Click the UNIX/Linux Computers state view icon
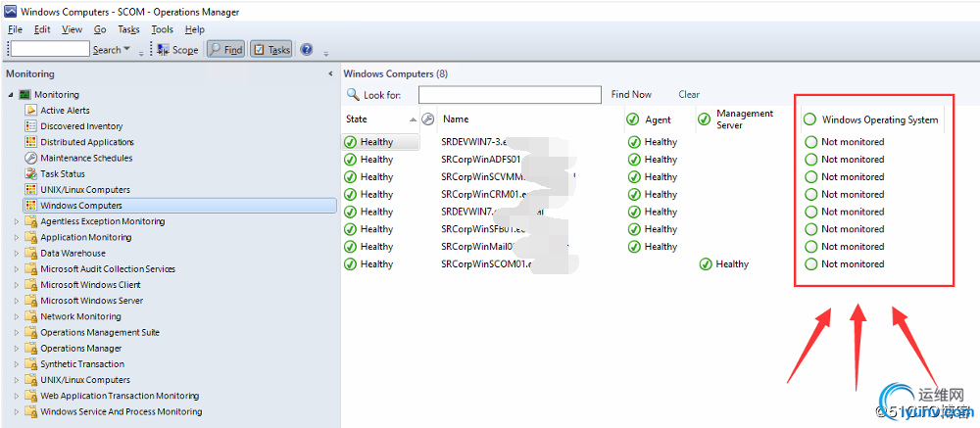The height and width of the screenshot is (428, 980). click(30, 189)
